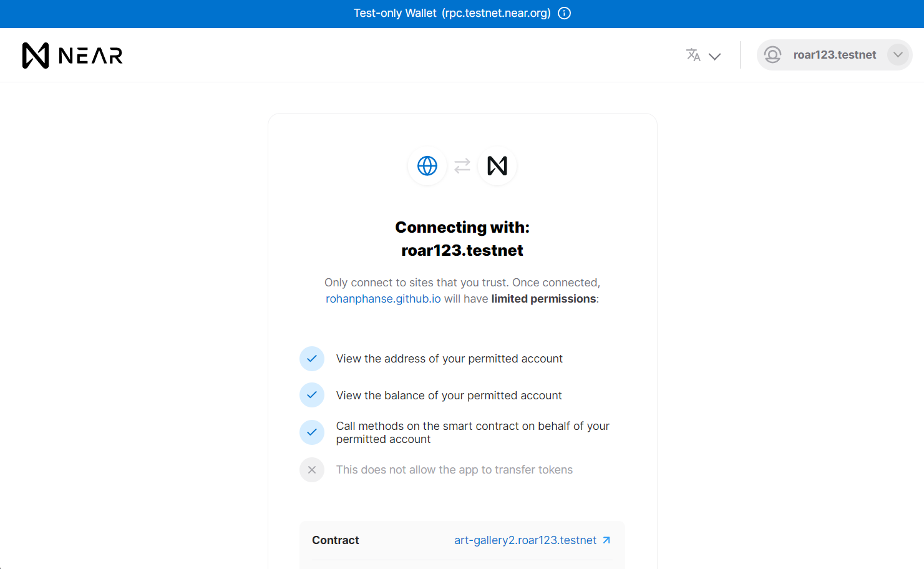Open the rohanphanse.github.io link
924x569 pixels.
383,299
